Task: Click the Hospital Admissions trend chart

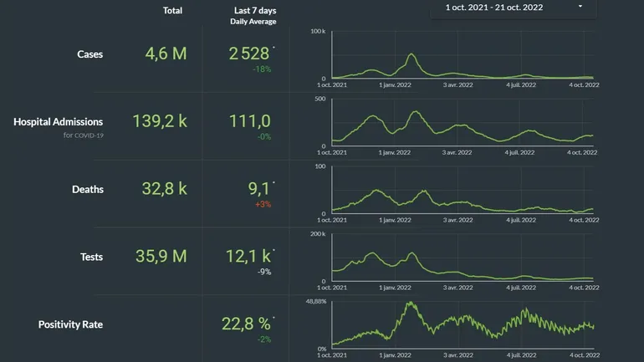Action: [x=464, y=123]
